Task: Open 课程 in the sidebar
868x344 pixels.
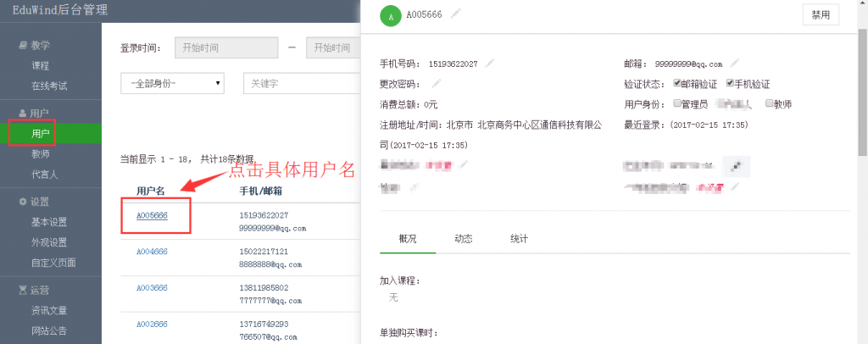Action: pos(41,66)
